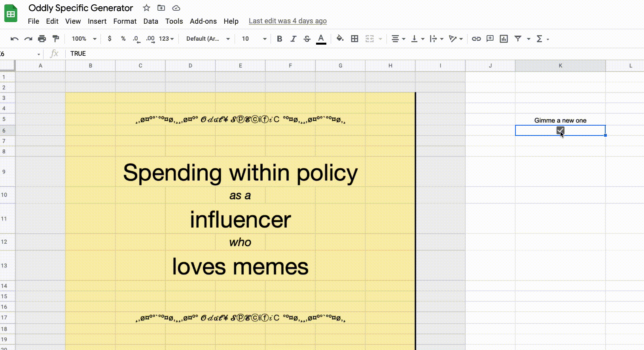
Task: Insert a chart
Action: pos(504,39)
